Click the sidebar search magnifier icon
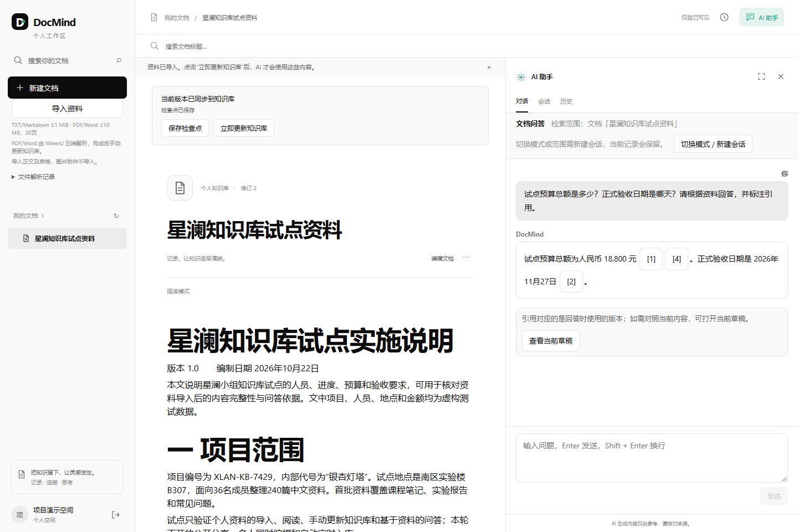 pos(18,60)
